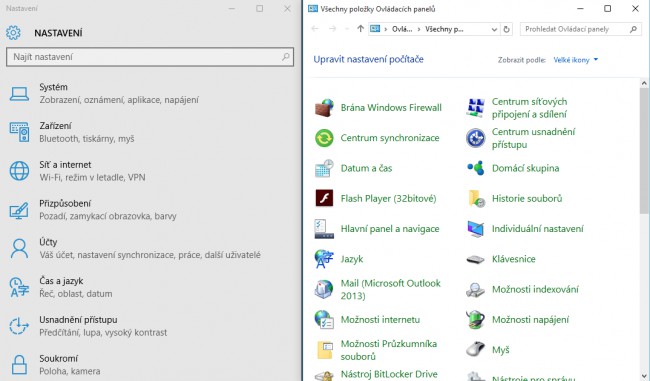Open Možnosti napájení battery icon
The width and height of the screenshot is (650, 381).
475,320
